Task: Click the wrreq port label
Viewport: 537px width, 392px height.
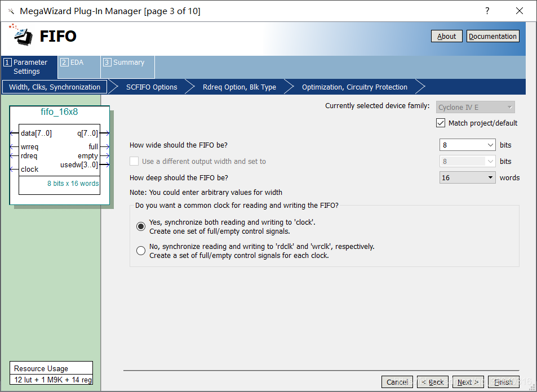Action: tap(29, 147)
